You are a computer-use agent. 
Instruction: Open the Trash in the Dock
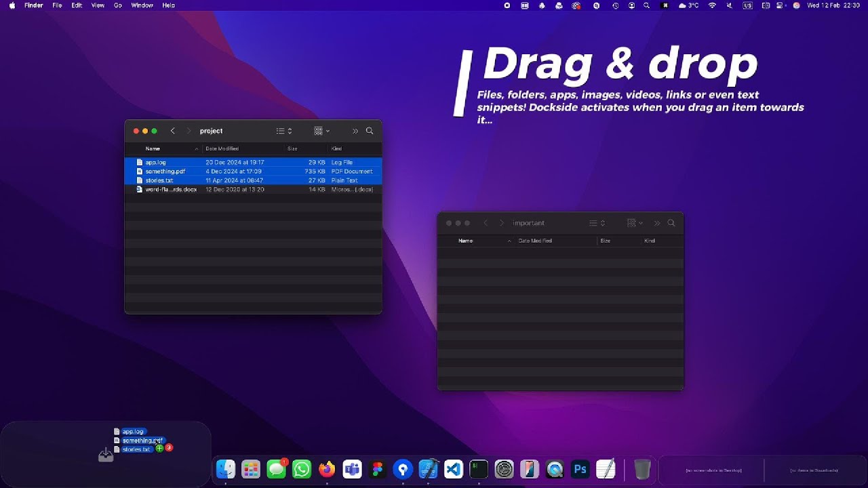click(642, 469)
